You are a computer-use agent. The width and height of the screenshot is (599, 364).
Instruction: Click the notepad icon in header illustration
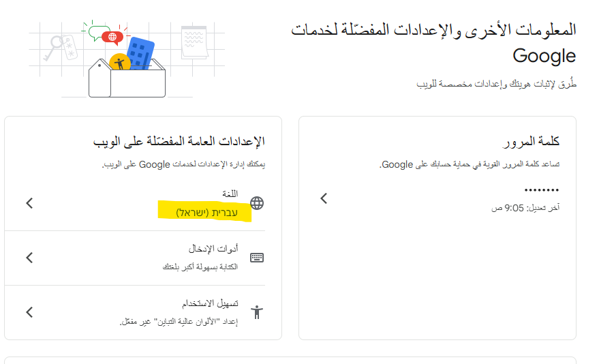point(194,42)
